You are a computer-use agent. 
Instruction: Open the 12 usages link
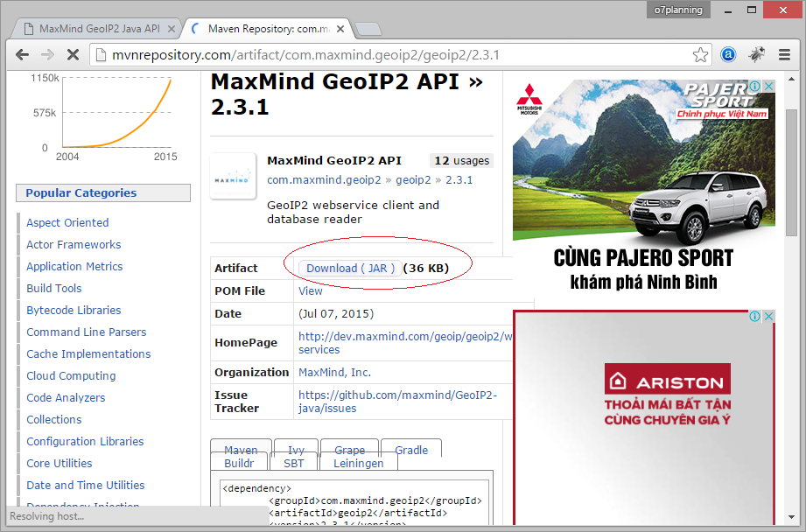(x=461, y=161)
